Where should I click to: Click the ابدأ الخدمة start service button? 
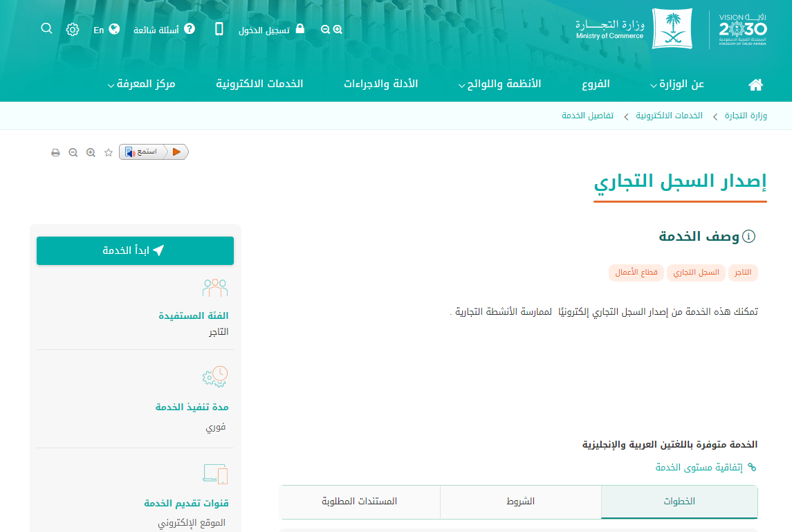point(135,250)
